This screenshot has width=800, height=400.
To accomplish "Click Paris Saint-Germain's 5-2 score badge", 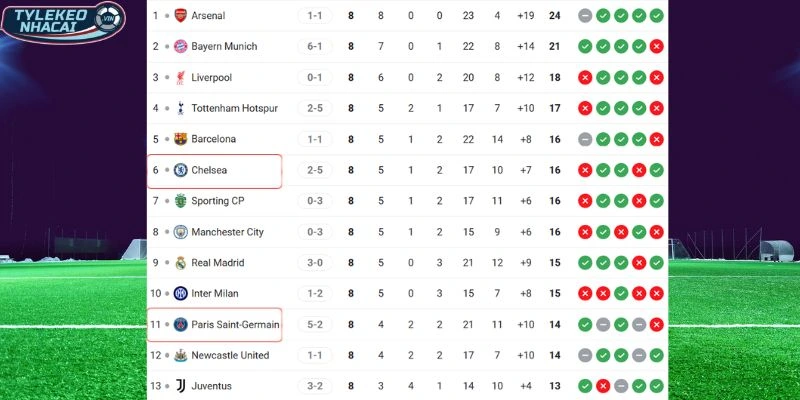I will click(314, 324).
